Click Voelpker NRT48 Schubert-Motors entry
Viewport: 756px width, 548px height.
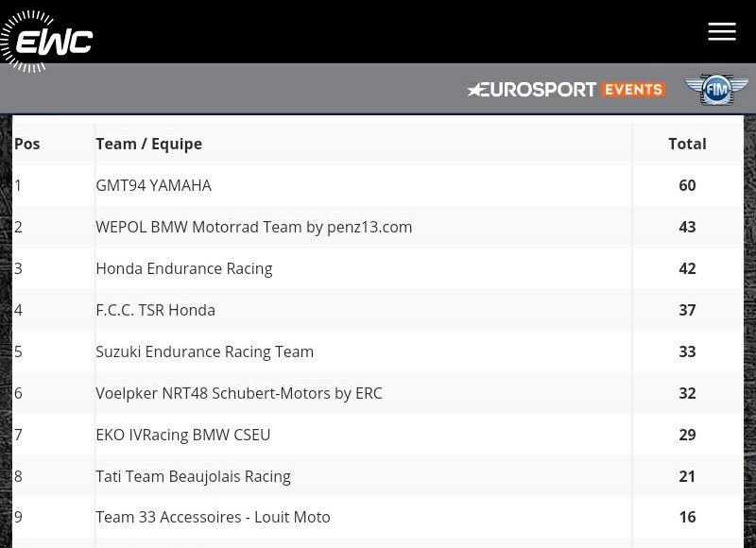point(238,394)
